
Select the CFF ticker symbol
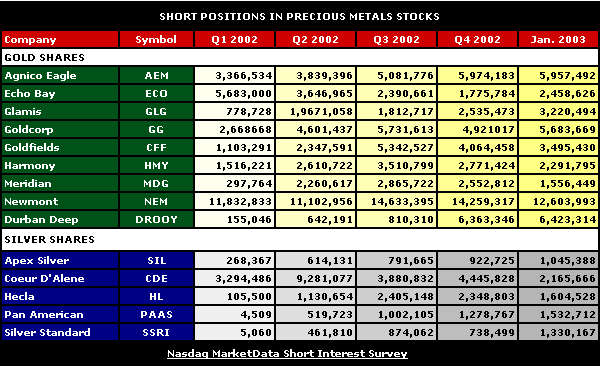pyautogui.click(x=157, y=147)
